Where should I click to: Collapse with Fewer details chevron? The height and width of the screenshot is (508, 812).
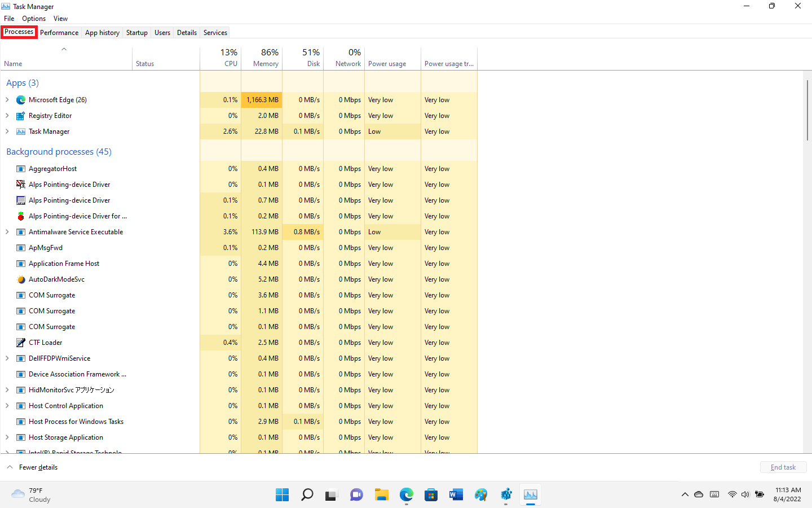tap(10, 467)
